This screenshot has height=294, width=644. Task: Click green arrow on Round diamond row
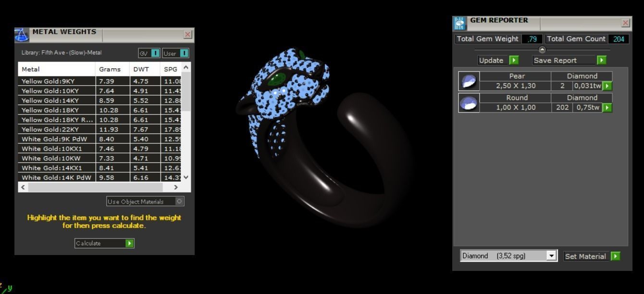pos(607,107)
